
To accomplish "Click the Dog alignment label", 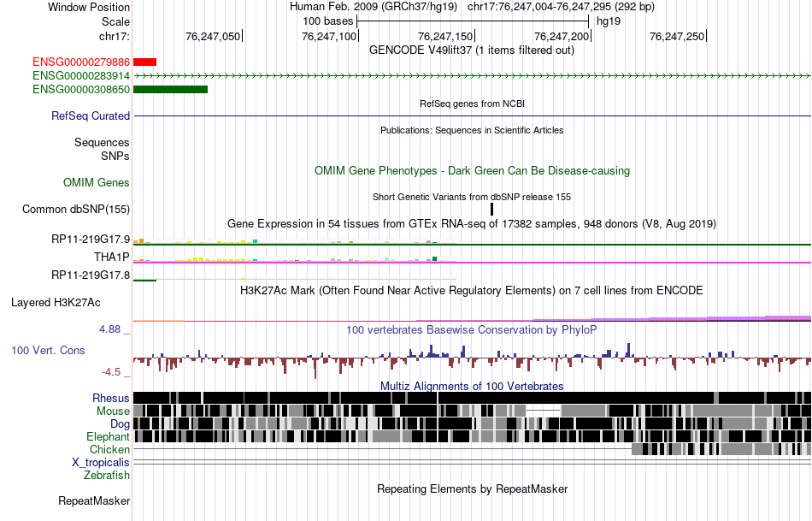I will (x=120, y=424).
